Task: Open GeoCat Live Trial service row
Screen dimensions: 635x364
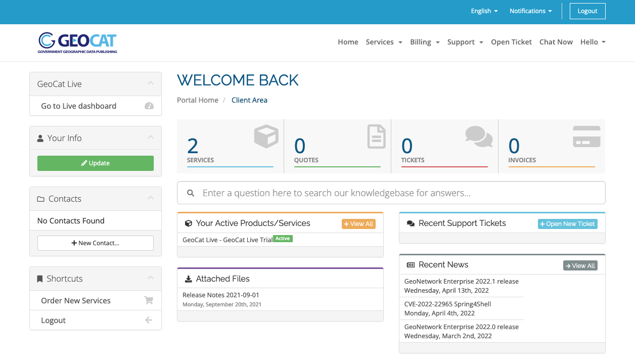Action: [280, 240]
